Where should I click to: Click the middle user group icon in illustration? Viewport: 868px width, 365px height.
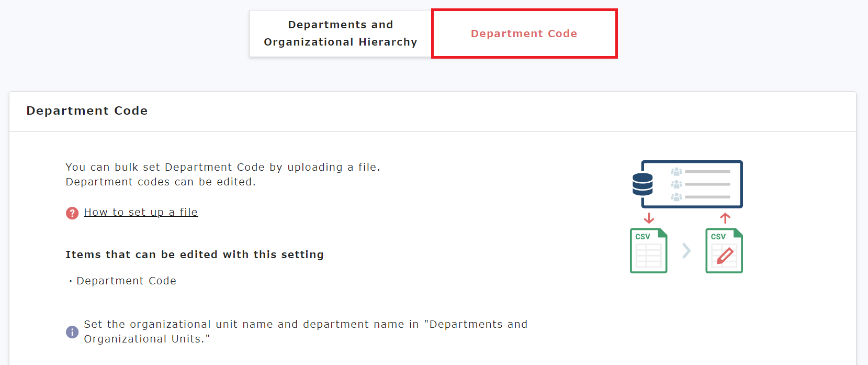(677, 184)
